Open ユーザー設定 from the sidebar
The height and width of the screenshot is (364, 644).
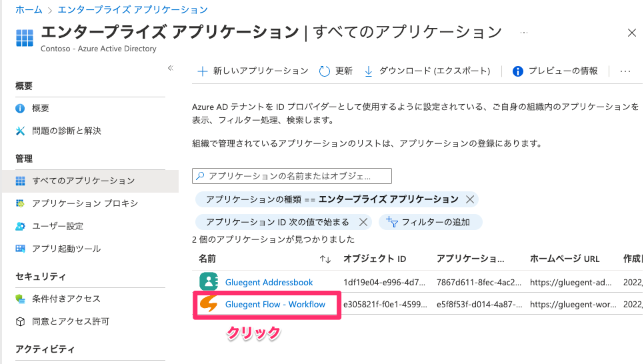coord(58,226)
